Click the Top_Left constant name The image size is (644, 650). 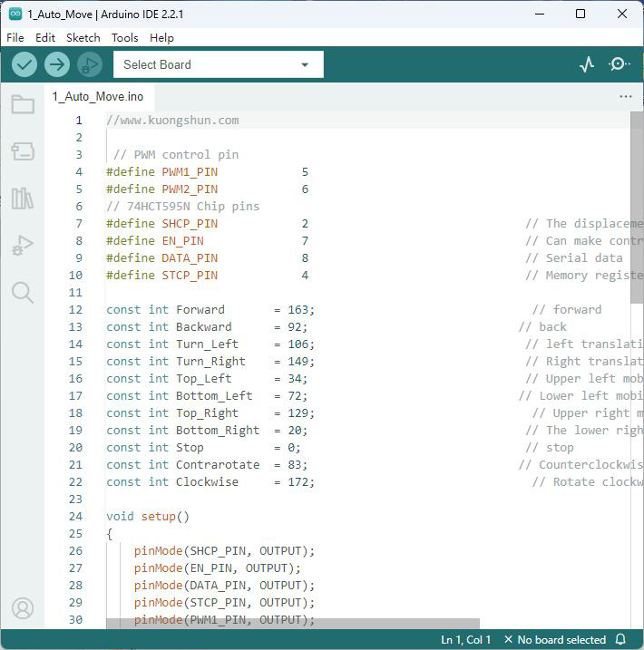point(203,378)
